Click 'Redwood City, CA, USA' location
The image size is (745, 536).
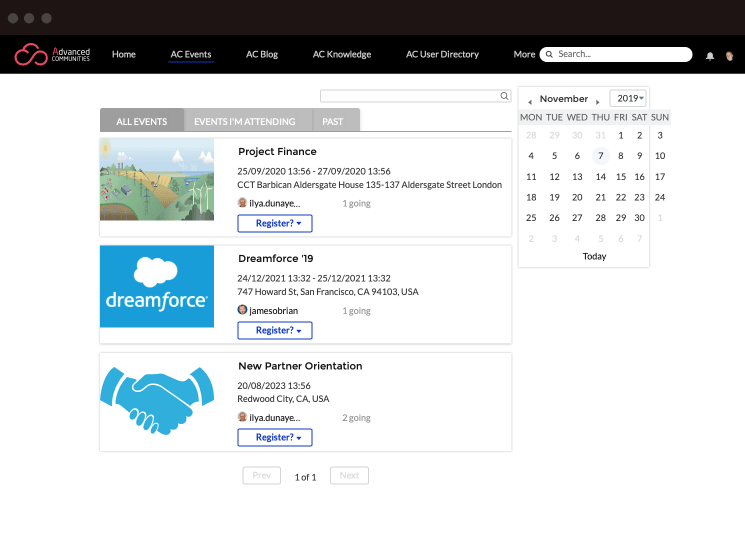pos(283,399)
